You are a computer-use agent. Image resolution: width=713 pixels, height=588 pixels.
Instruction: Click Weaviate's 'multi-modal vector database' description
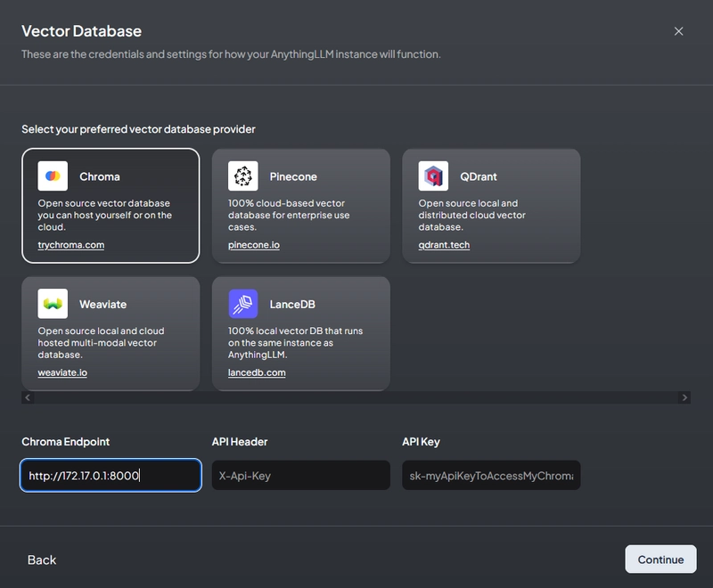(101, 343)
